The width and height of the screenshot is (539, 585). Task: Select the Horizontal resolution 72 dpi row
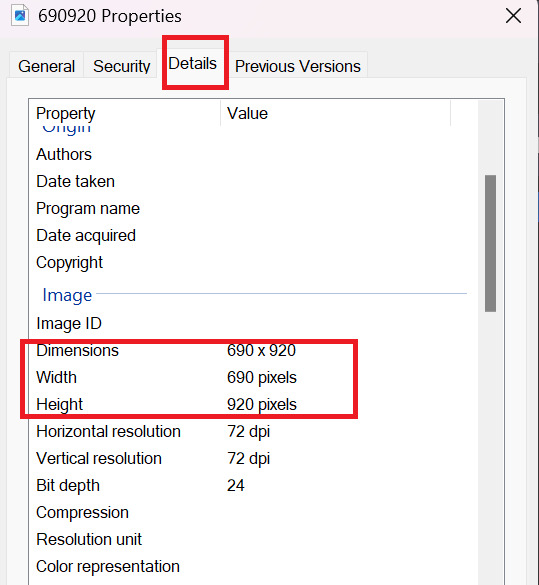coord(253,432)
